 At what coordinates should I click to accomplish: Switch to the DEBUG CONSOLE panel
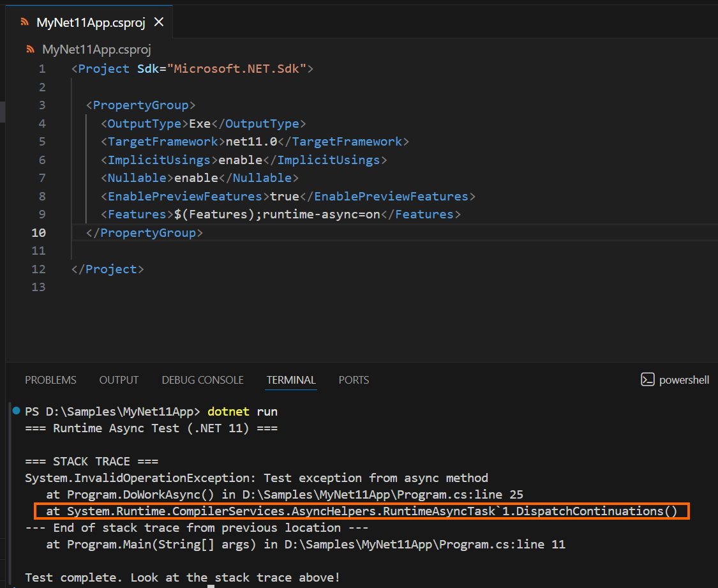click(x=202, y=380)
